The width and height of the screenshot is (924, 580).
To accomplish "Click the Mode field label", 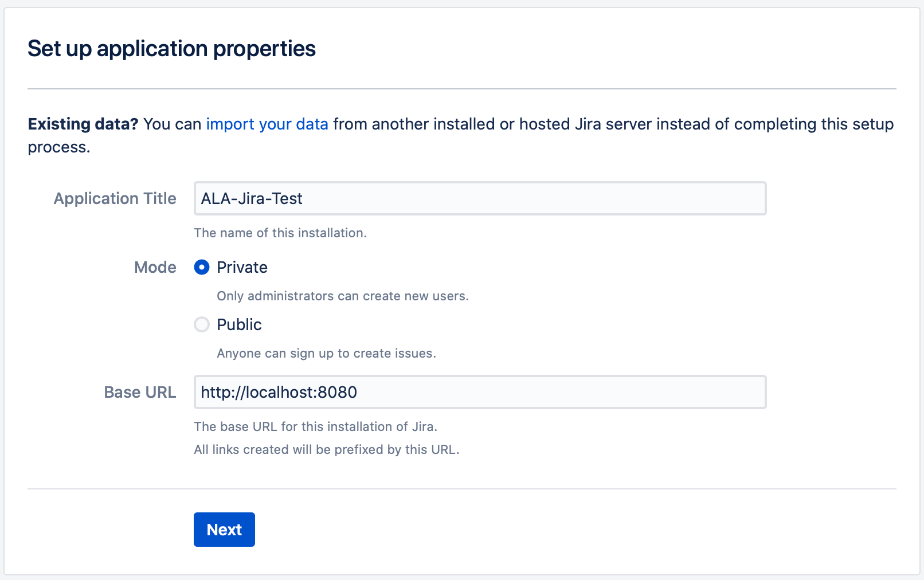I will (x=155, y=267).
